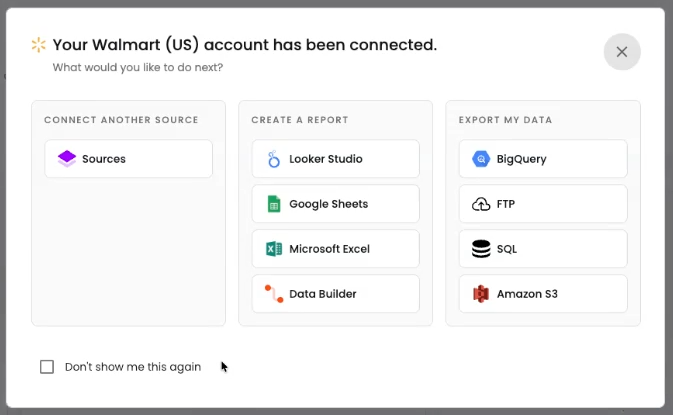Click the Walmart spark logo
This screenshot has height=415, width=673.
tap(39, 44)
